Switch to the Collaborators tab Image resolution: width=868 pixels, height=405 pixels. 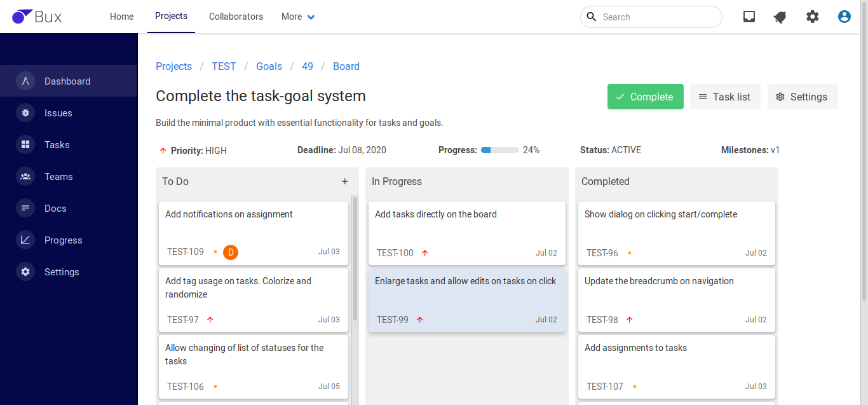coord(236,17)
